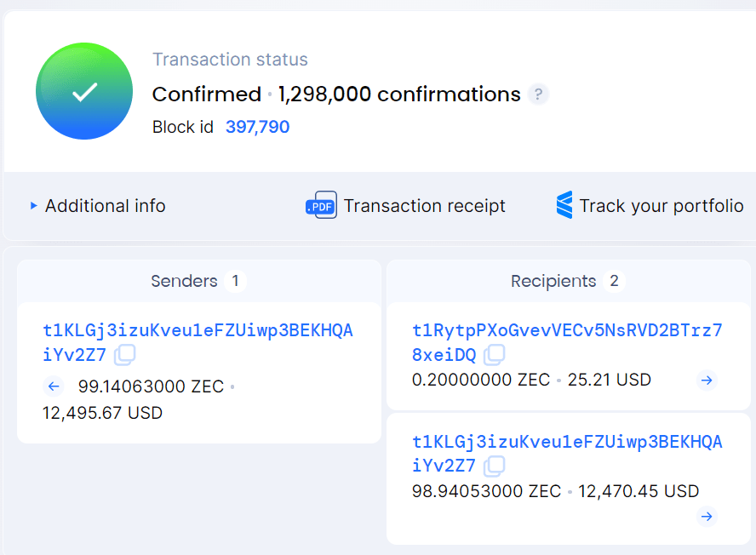Viewport: 756px width, 555px height.
Task: Click the right arrow beside 25.21 USD
Action: pos(707,380)
